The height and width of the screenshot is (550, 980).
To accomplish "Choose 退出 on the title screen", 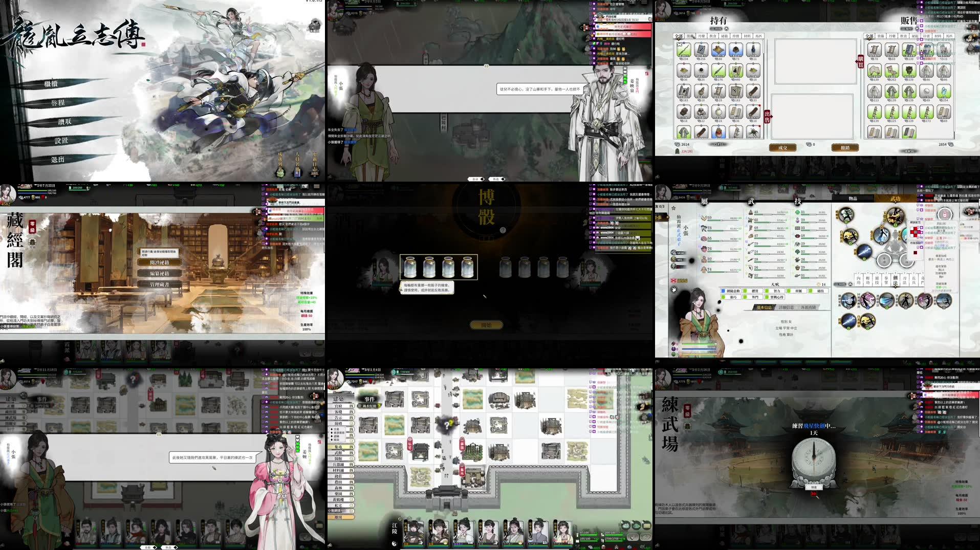I will 58,160.
